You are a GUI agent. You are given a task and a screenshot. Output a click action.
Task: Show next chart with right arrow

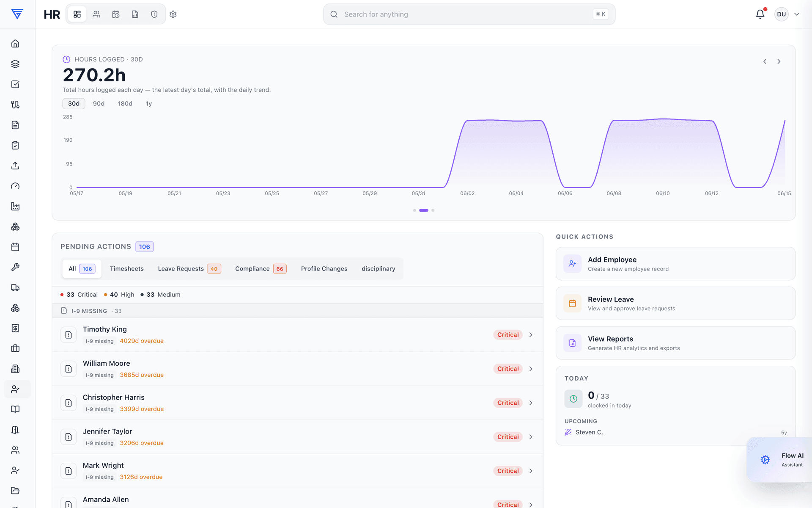tap(779, 61)
